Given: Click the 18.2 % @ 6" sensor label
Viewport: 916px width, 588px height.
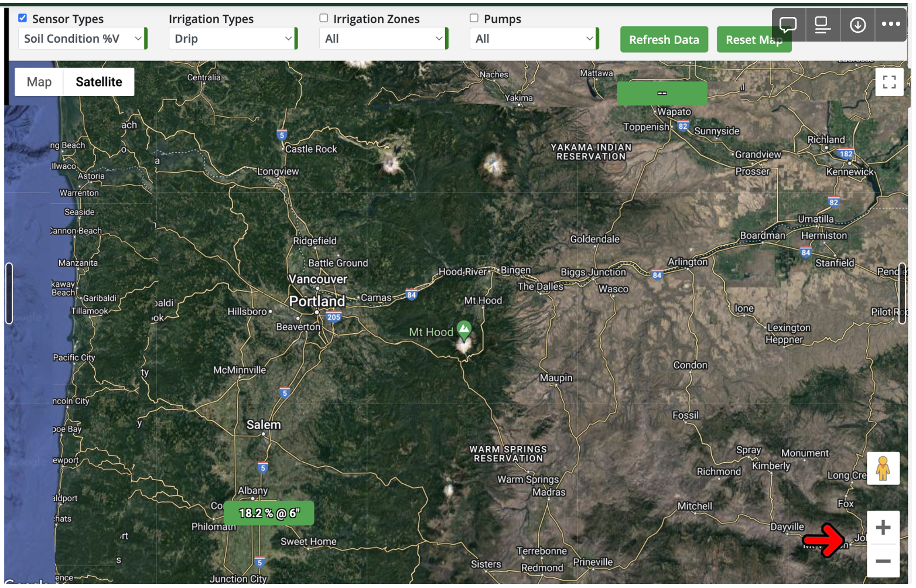Looking at the screenshot, I should [269, 514].
